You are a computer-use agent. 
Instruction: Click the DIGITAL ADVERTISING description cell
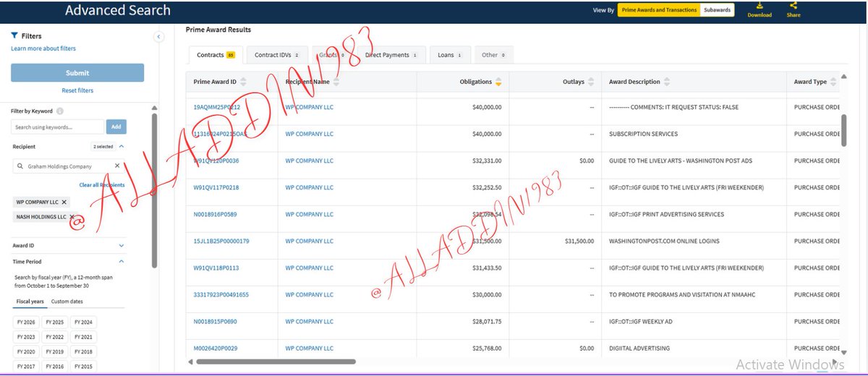click(x=694, y=348)
